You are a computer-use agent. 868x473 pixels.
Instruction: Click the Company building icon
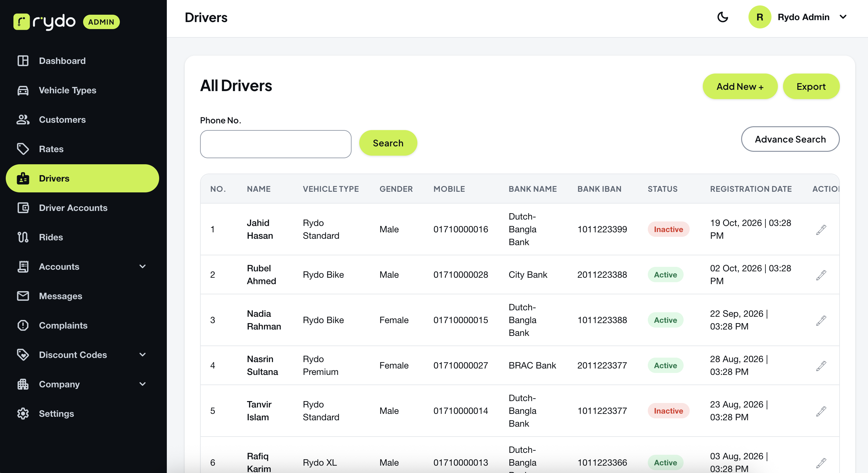click(23, 384)
